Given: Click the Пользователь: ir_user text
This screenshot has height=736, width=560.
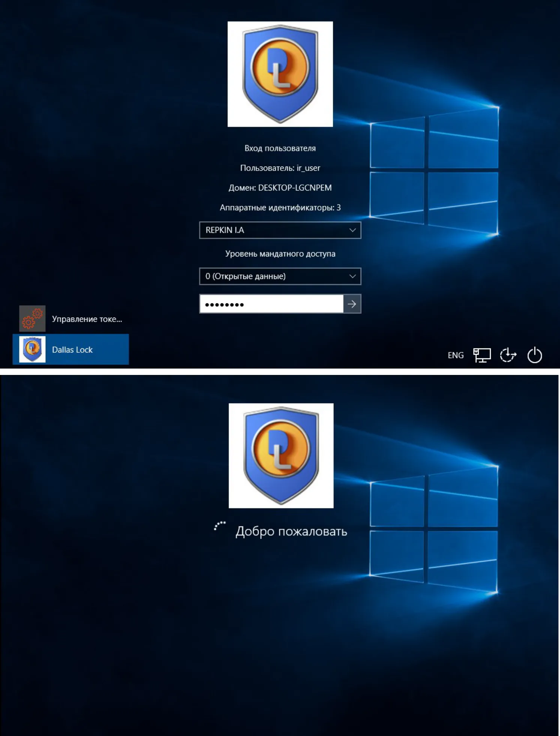Looking at the screenshot, I should [280, 168].
